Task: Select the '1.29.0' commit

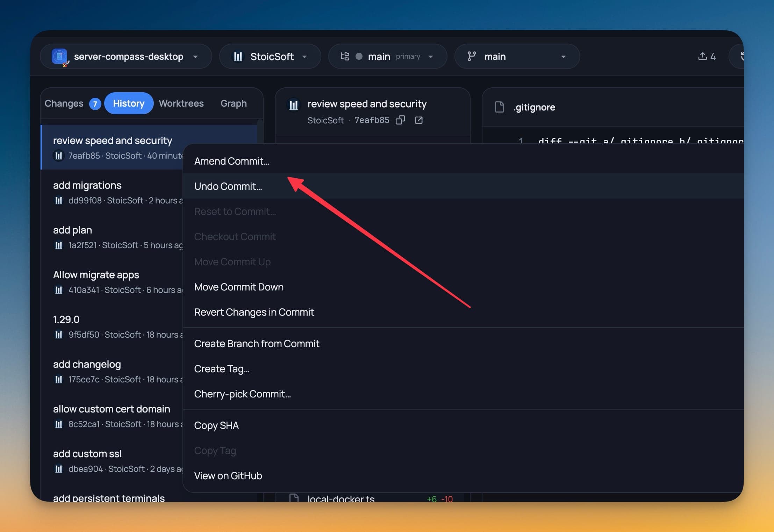Action: [112, 326]
